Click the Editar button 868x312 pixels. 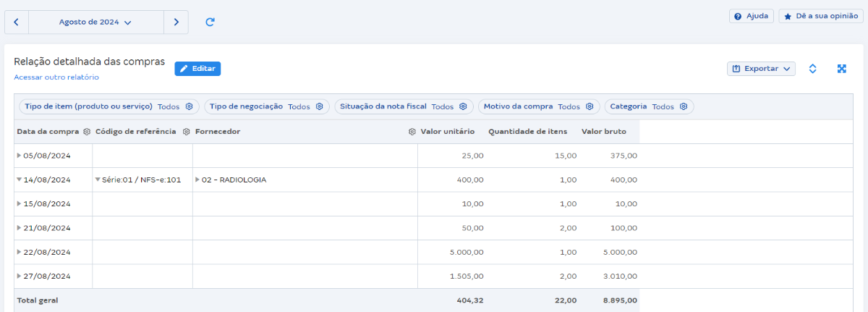click(x=197, y=69)
